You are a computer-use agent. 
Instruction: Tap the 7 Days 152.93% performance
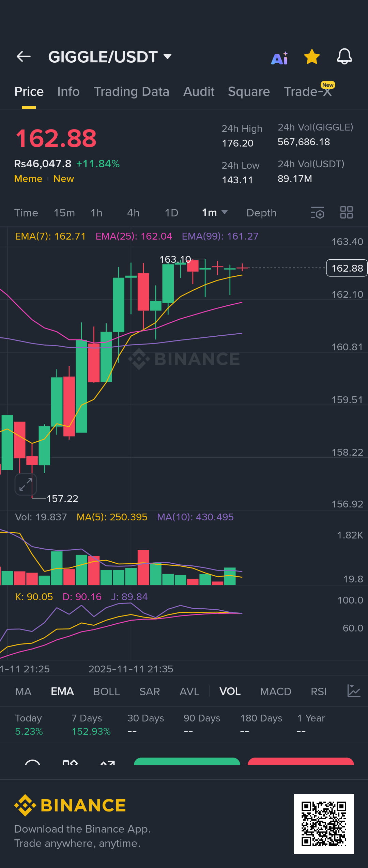[x=91, y=725]
